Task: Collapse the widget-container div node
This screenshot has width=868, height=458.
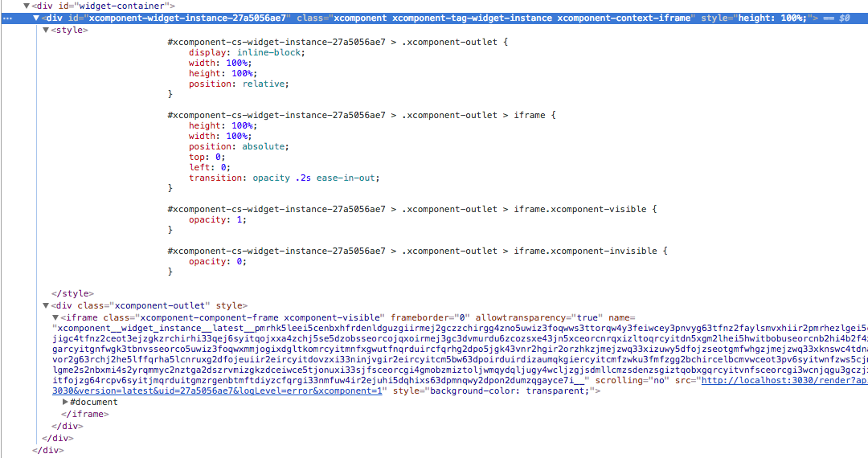Action: pyautogui.click(x=26, y=6)
